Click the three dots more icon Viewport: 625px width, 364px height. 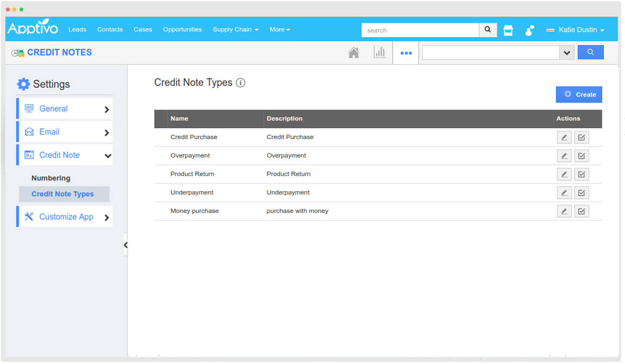405,53
